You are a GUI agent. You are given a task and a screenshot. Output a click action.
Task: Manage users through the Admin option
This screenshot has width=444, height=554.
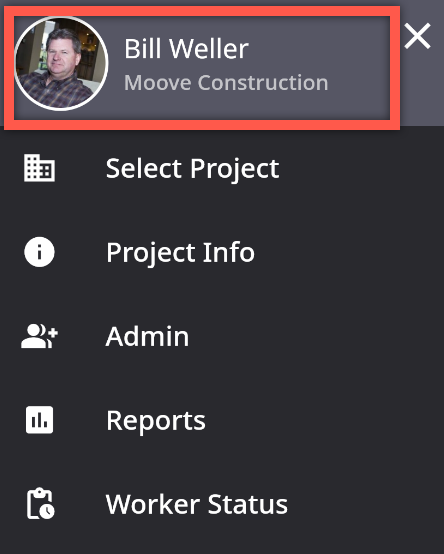(x=222, y=336)
